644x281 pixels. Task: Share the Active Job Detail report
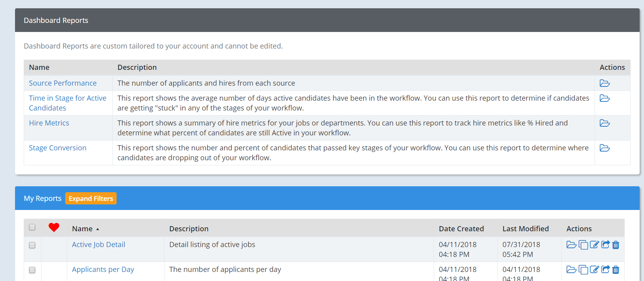pos(605,245)
